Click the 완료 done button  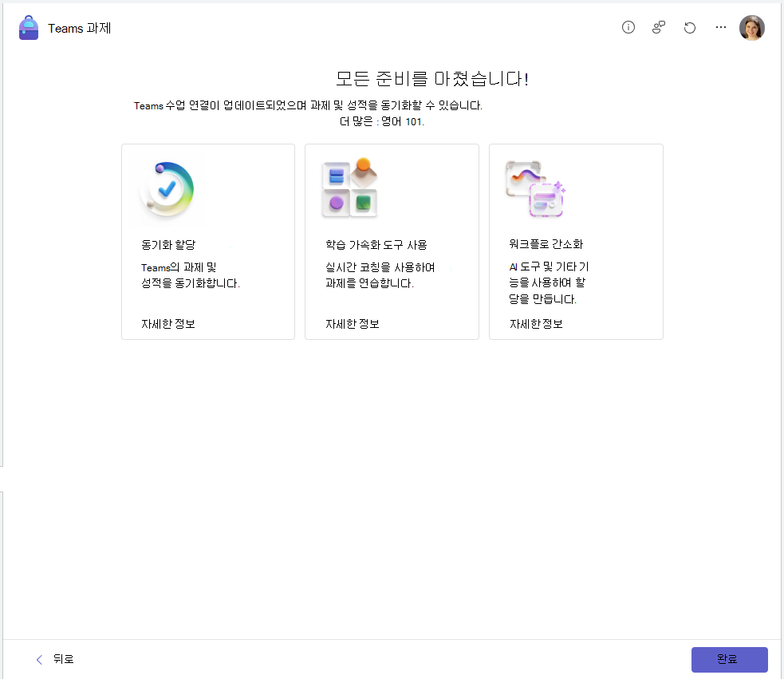click(x=730, y=660)
